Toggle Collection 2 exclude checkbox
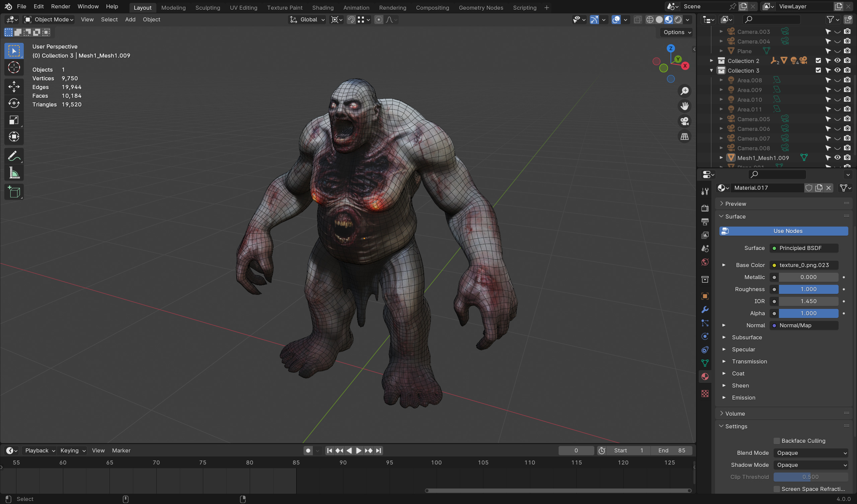 (818, 61)
